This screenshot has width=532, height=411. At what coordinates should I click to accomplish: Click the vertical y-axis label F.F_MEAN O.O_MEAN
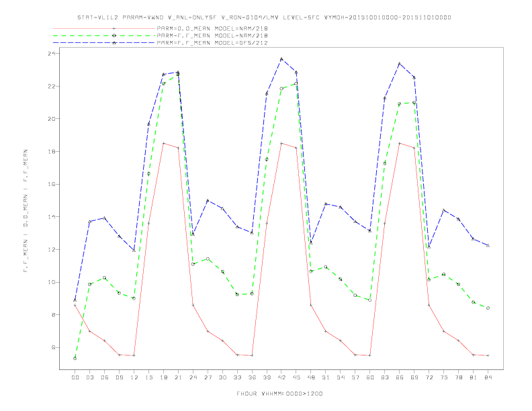click(x=26, y=211)
